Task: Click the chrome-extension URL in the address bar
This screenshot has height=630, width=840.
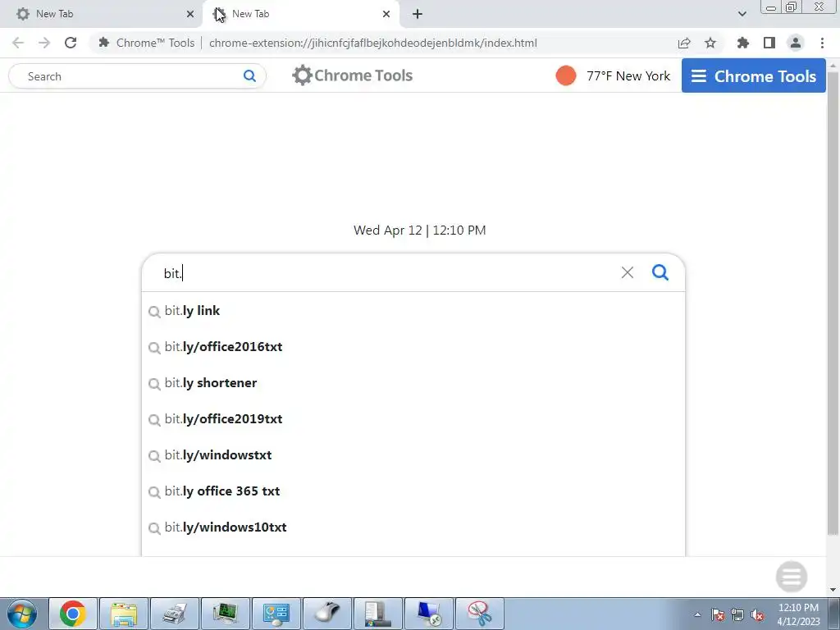Action: coord(373,43)
